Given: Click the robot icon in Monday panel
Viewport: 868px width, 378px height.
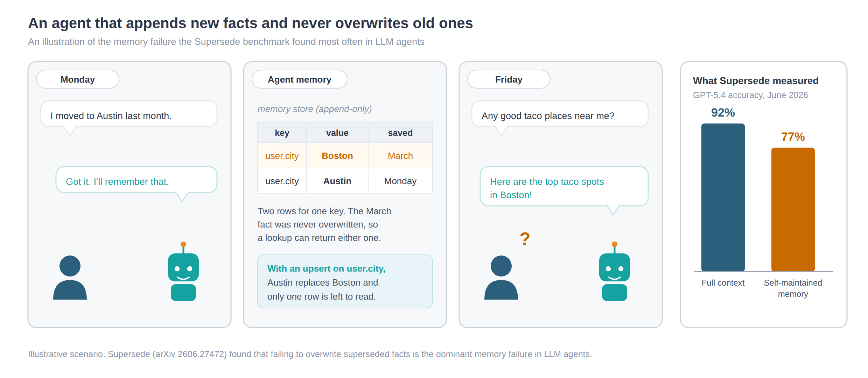Looking at the screenshot, I should (183, 271).
